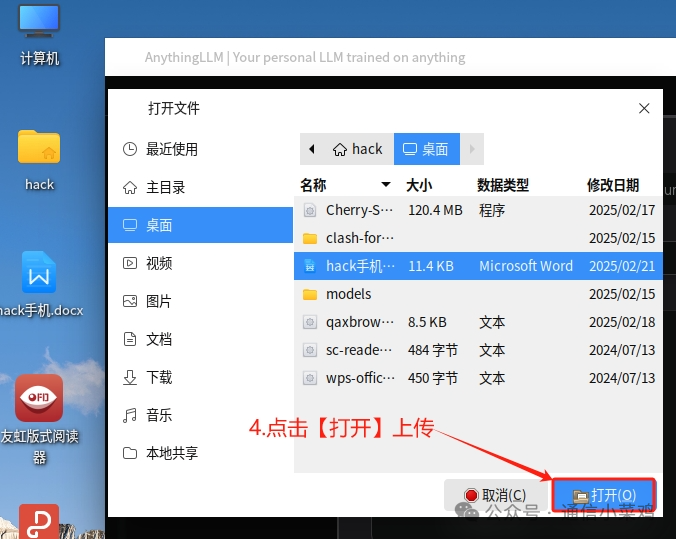Image resolution: width=676 pixels, height=539 pixels.
Task: Click 取消(C) to cancel the dialog
Action: 495,495
